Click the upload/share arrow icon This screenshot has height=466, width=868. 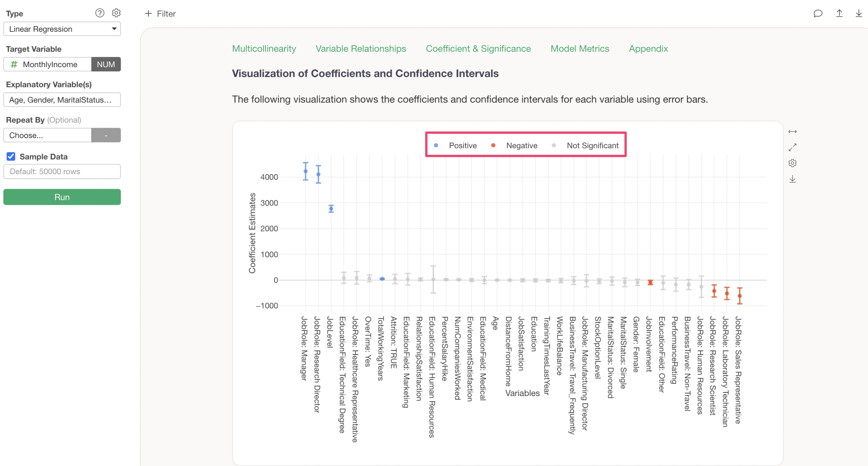839,14
